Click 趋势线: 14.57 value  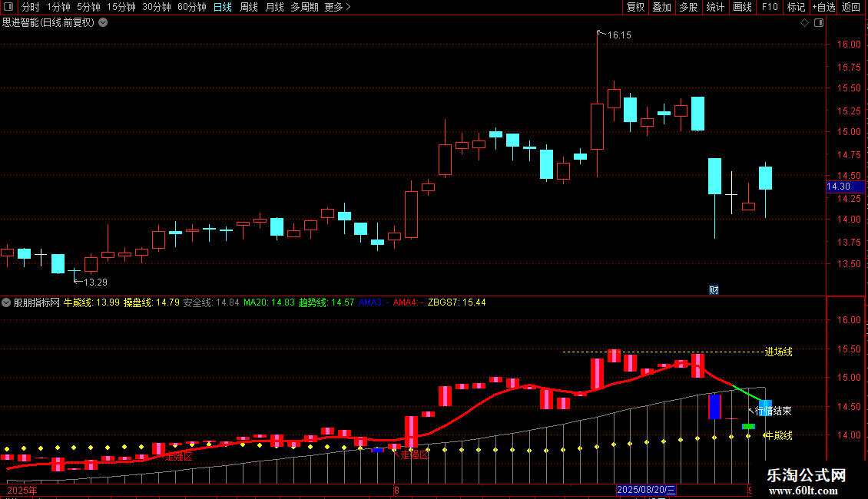click(326, 302)
